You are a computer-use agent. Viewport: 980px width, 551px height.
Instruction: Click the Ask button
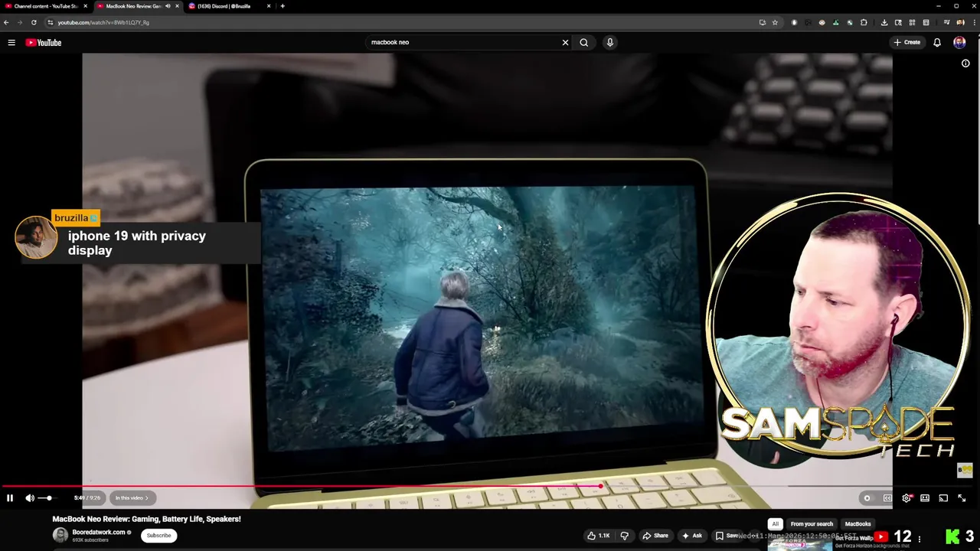(x=691, y=536)
